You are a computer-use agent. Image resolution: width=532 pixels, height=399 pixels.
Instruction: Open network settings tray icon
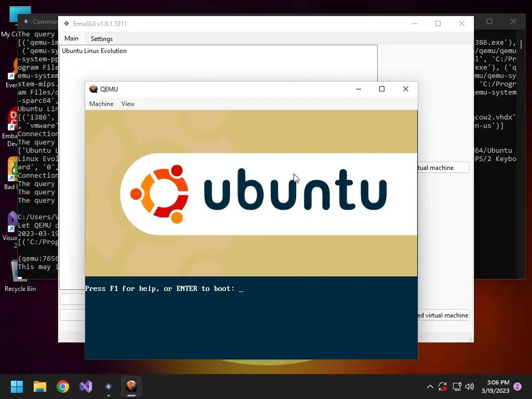(x=457, y=387)
